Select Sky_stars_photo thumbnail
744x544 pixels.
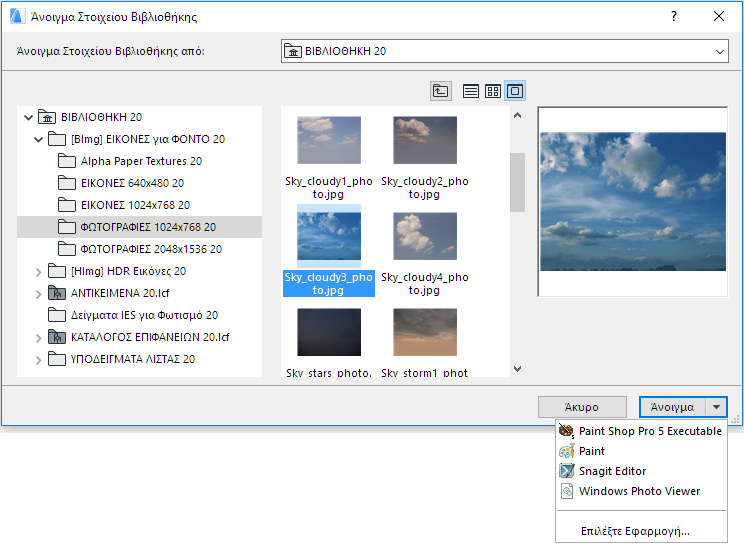329,332
